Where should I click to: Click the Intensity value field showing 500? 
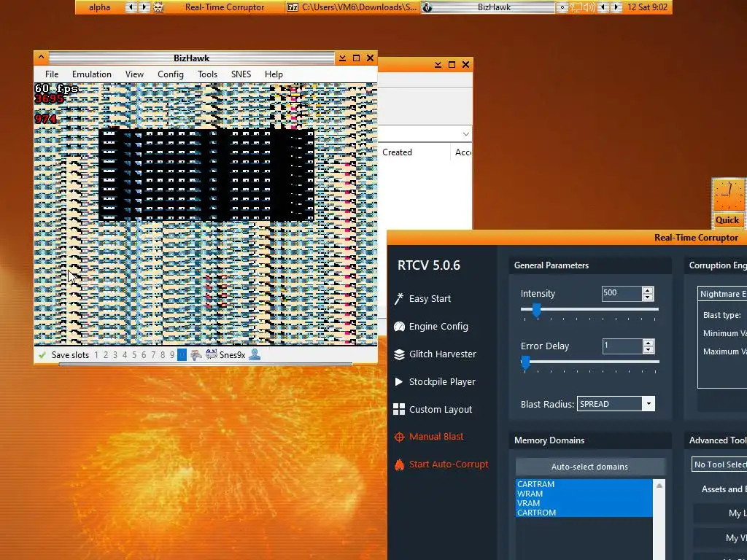(x=622, y=293)
